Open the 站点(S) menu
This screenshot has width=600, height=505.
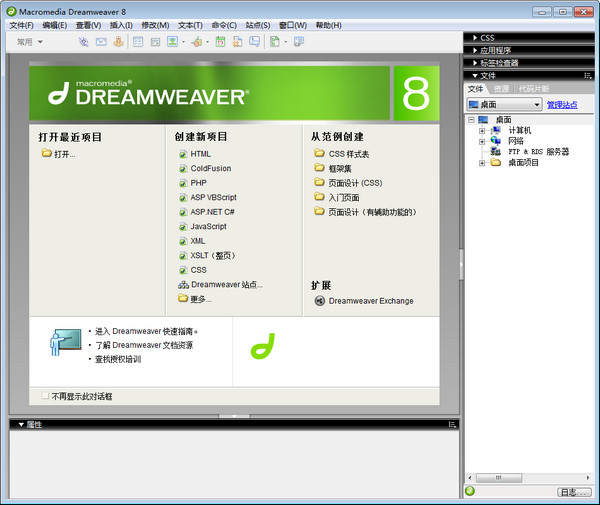coord(257,25)
